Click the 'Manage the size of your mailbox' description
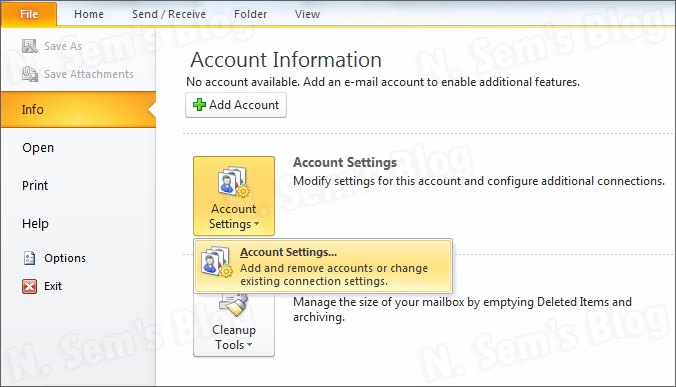The height and width of the screenshot is (387, 676). click(x=462, y=309)
